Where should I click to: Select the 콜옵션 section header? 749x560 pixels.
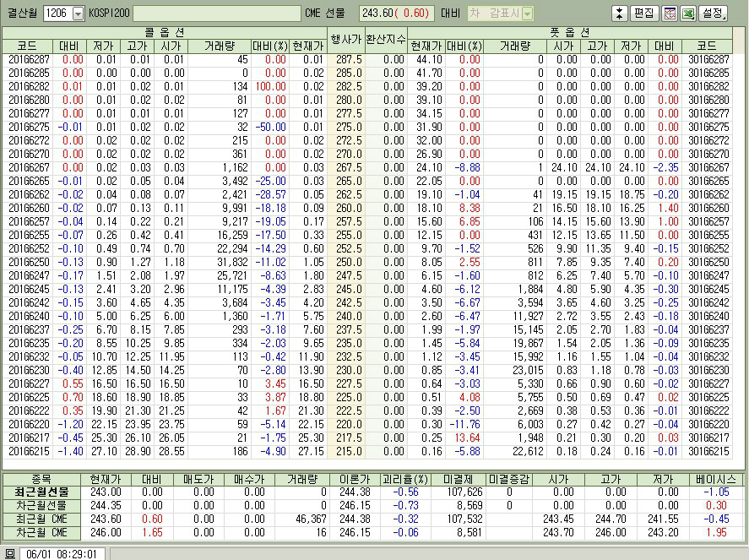tap(165, 32)
